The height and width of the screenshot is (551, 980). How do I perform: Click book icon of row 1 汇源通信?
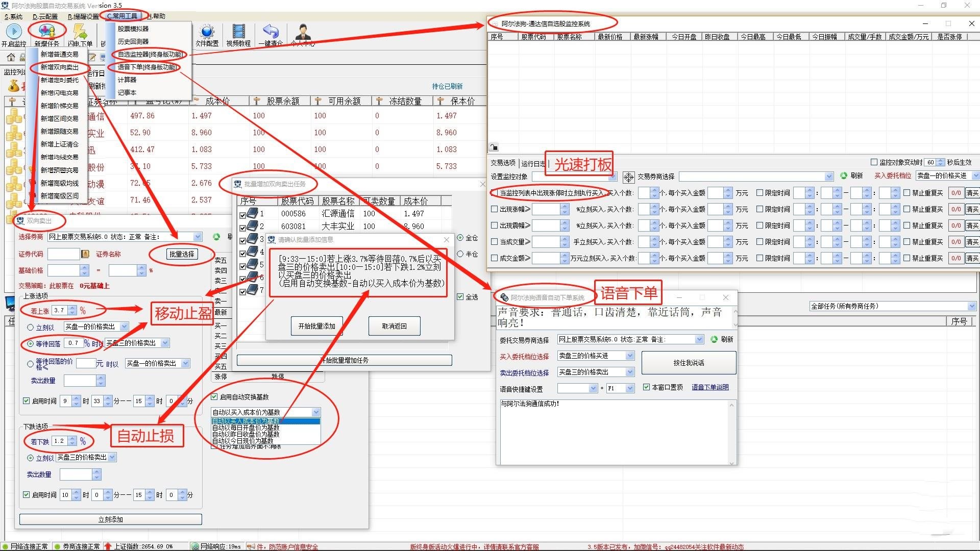point(252,213)
